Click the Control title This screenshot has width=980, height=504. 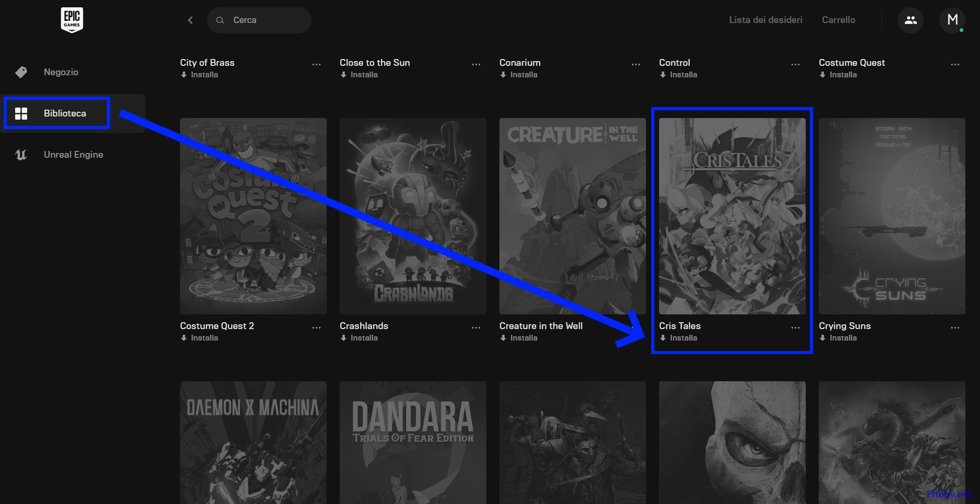(x=674, y=63)
